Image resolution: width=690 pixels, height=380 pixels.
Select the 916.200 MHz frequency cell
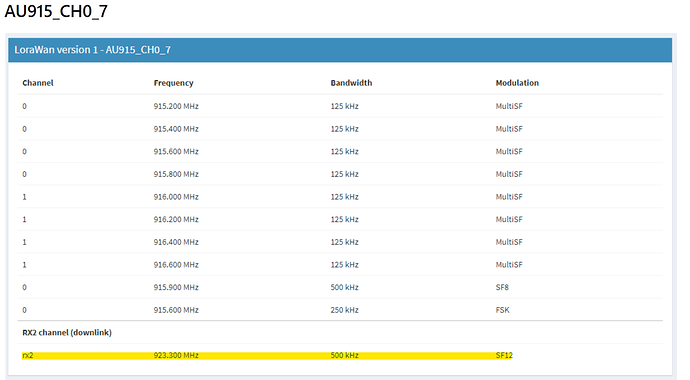(x=176, y=219)
